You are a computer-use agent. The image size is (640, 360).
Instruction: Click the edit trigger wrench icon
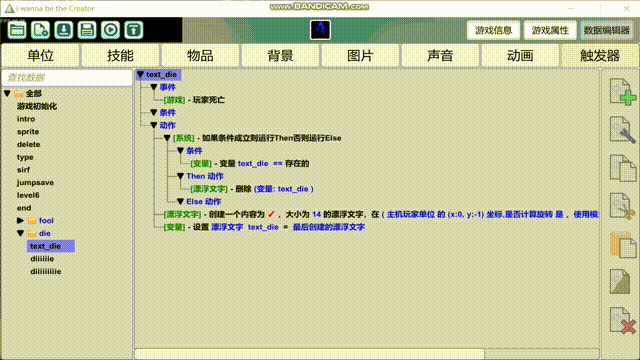click(622, 130)
